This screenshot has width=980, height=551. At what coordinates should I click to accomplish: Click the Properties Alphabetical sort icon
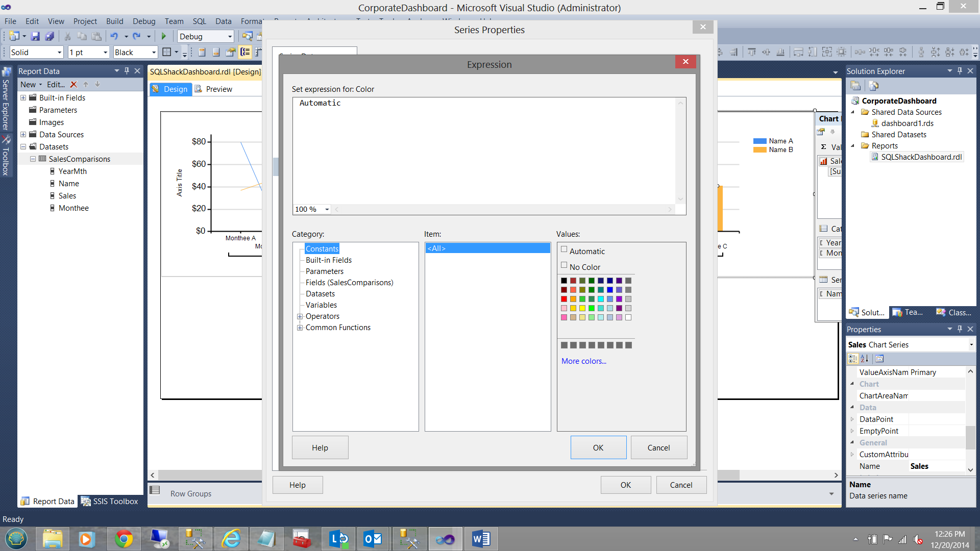(x=865, y=359)
